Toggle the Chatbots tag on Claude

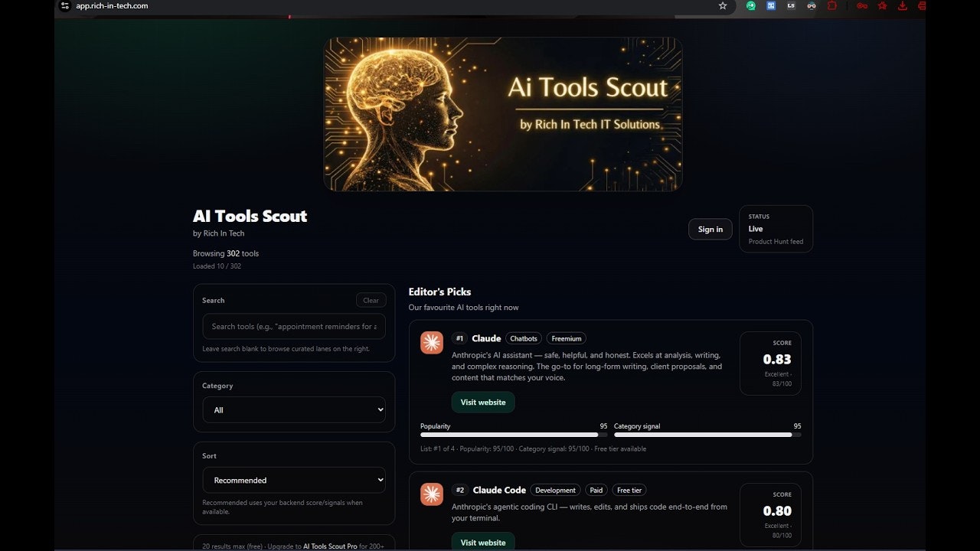524,338
